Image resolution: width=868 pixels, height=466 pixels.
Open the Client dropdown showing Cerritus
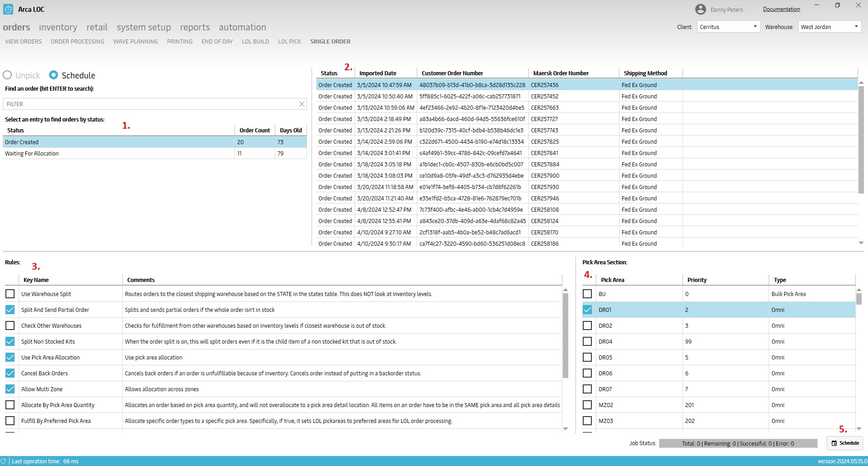point(728,27)
